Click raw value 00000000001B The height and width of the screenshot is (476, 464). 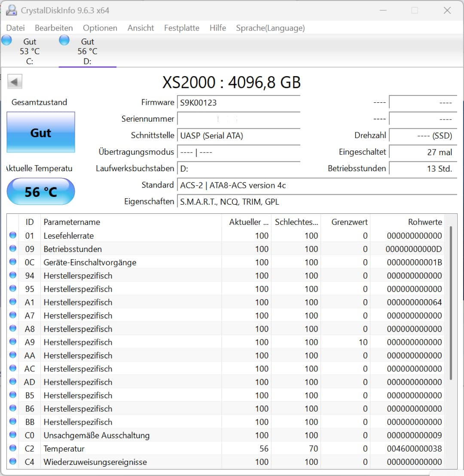(414, 262)
